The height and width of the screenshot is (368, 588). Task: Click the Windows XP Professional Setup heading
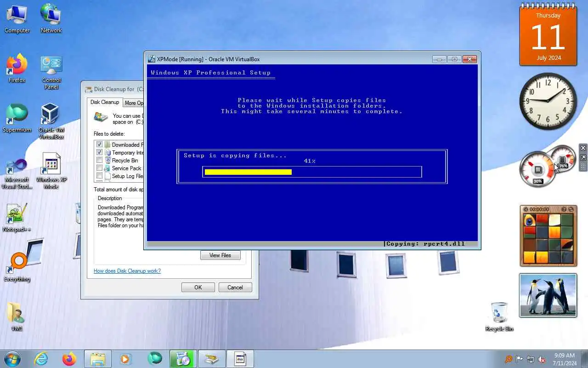point(211,73)
